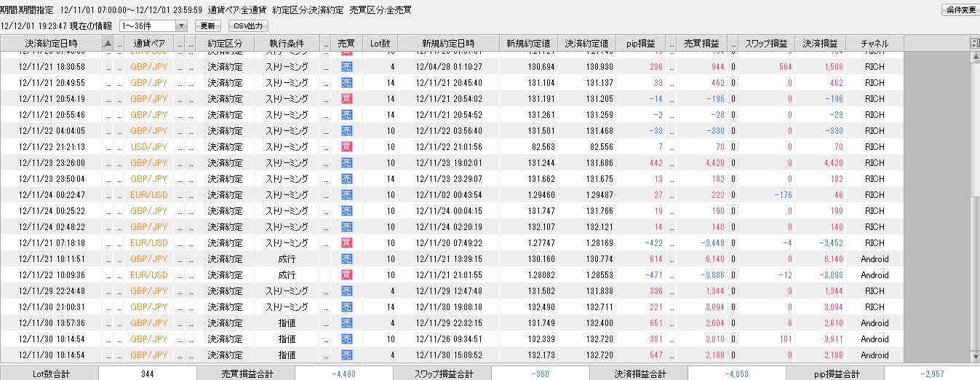Click the スワップ損益合計 total -360
This screenshot has height=380, width=980.
(540, 373)
